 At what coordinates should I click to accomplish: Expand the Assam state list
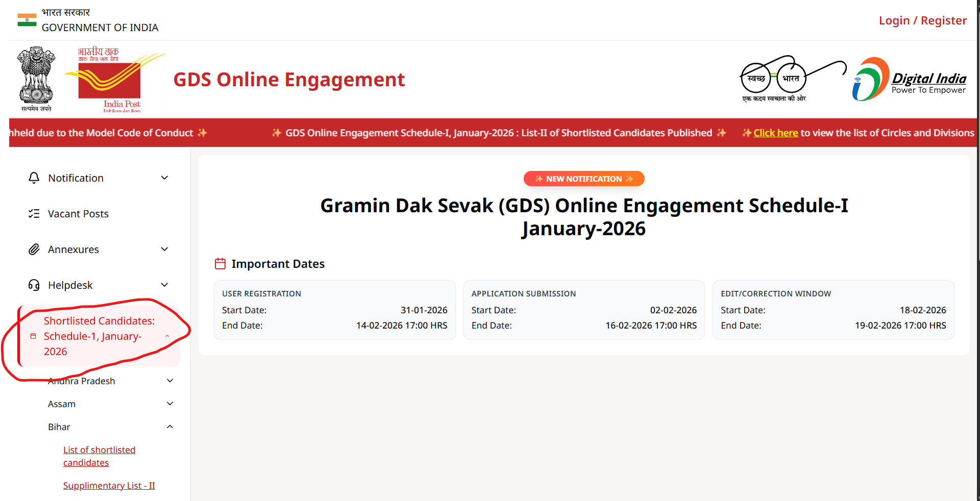pyautogui.click(x=170, y=404)
